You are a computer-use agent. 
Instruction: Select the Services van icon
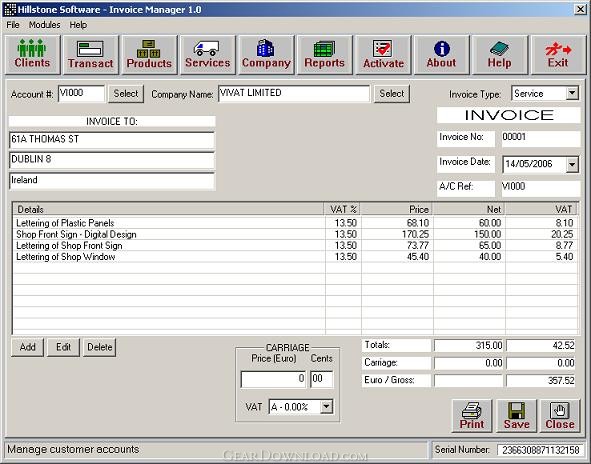(208, 55)
